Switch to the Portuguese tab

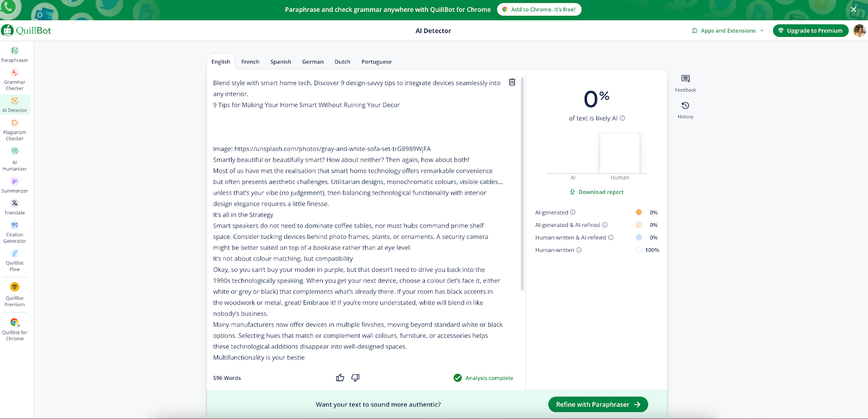click(x=376, y=62)
